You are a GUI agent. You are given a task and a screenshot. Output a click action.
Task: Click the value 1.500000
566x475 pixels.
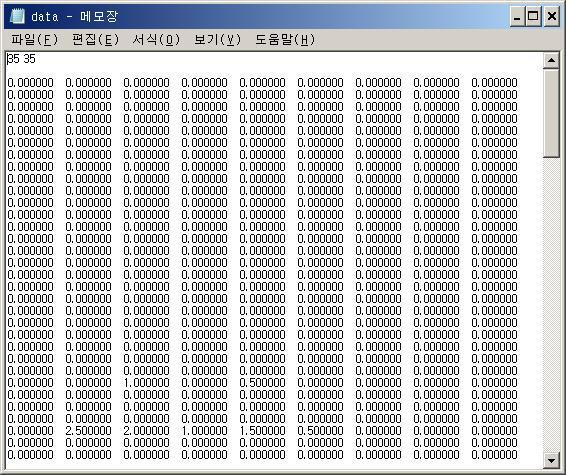[262, 431]
